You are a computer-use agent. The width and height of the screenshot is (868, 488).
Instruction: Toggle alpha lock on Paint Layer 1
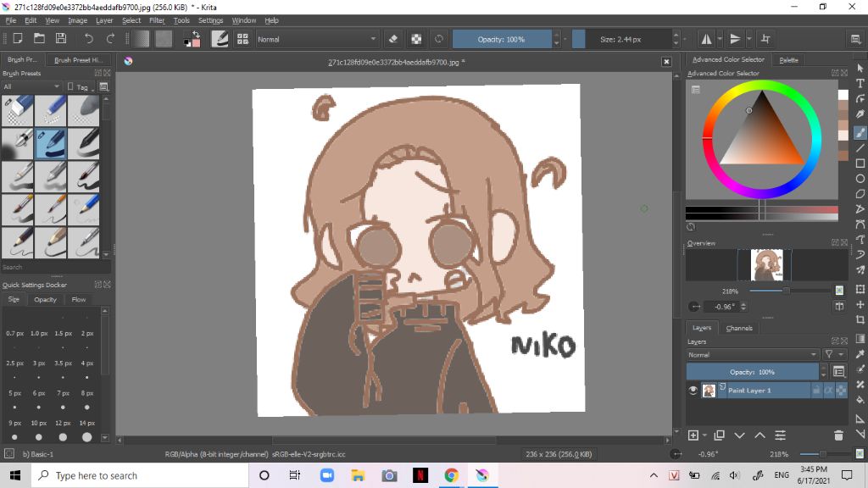pyautogui.click(x=841, y=390)
